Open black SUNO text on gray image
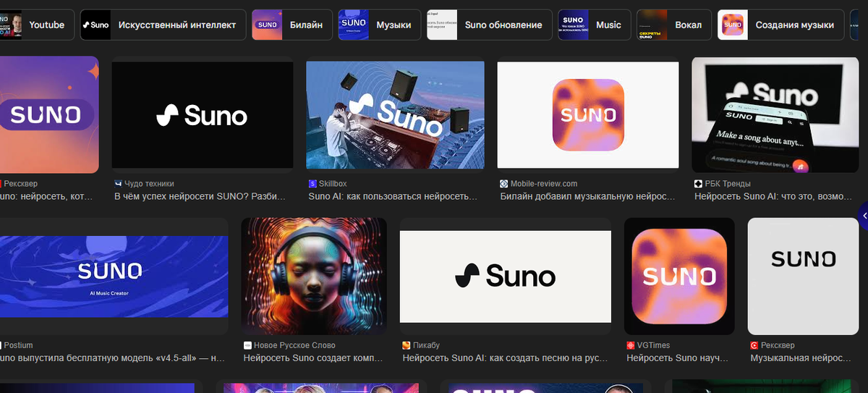868x393 pixels. point(803,276)
